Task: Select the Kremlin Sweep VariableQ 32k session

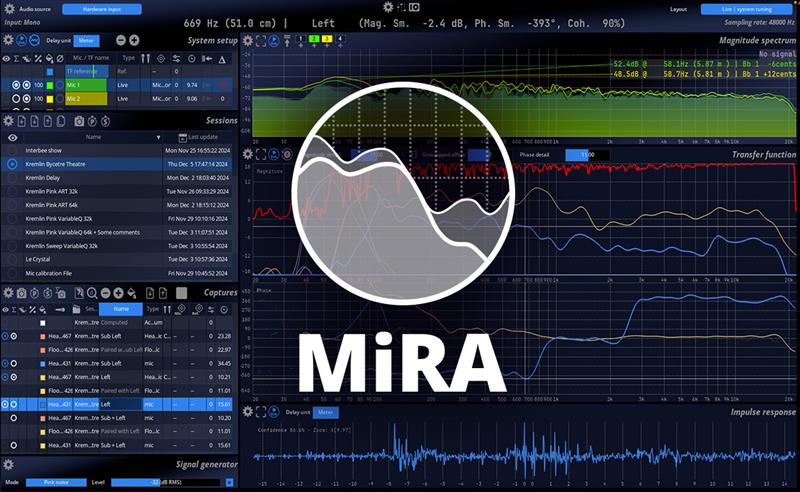Action: (x=117, y=245)
